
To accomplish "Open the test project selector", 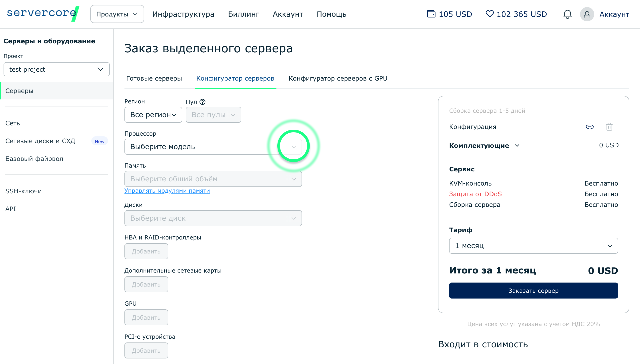I will pyautogui.click(x=56, y=69).
